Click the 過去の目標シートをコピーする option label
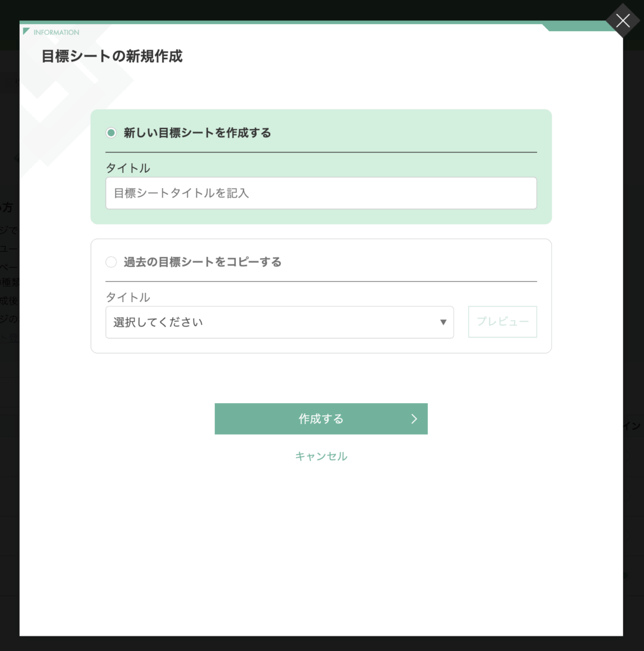Viewport: 644px width, 651px height. tap(202, 262)
